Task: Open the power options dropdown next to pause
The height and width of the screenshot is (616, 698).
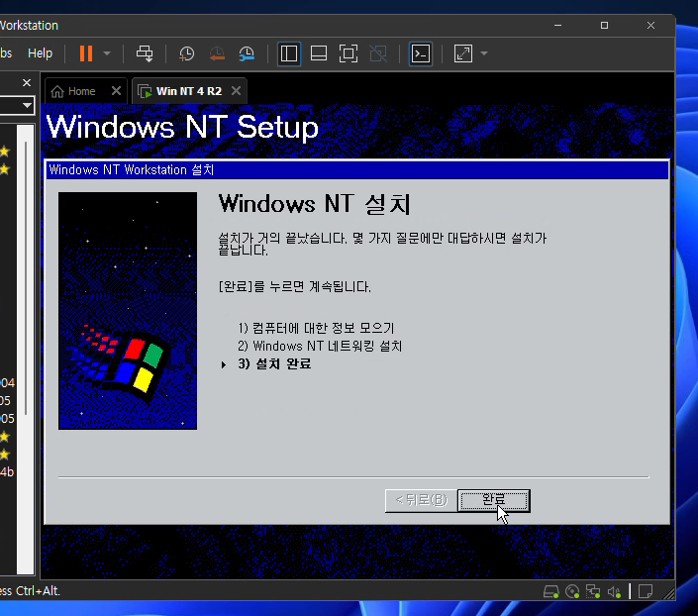Action: (x=107, y=53)
